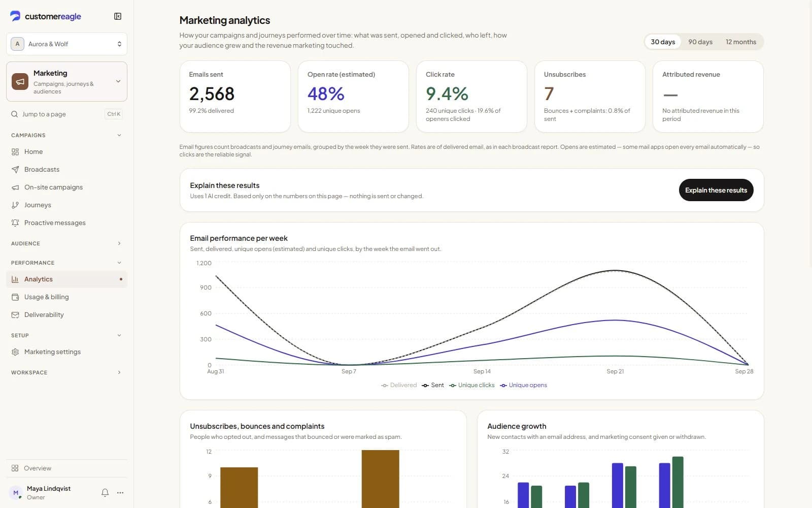The width and height of the screenshot is (812, 508).
Task: Click the Analytics bar chart icon
Action: [15, 279]
